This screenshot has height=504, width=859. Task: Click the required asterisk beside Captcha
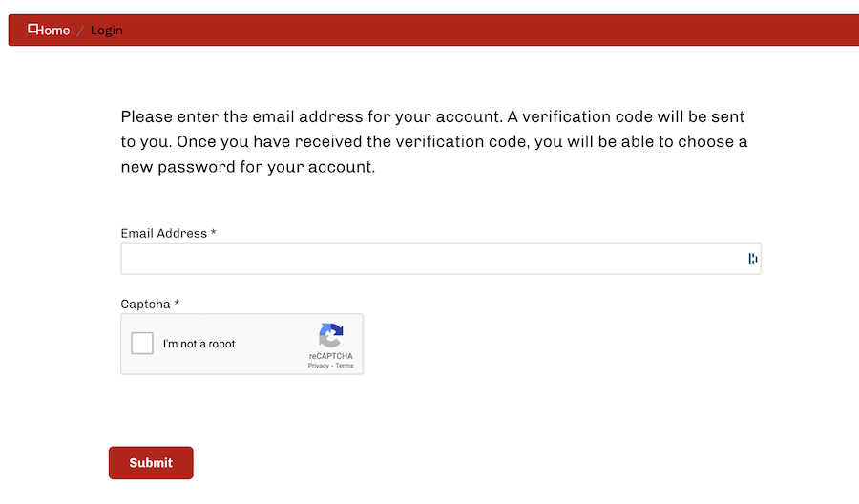coord(177,304)
